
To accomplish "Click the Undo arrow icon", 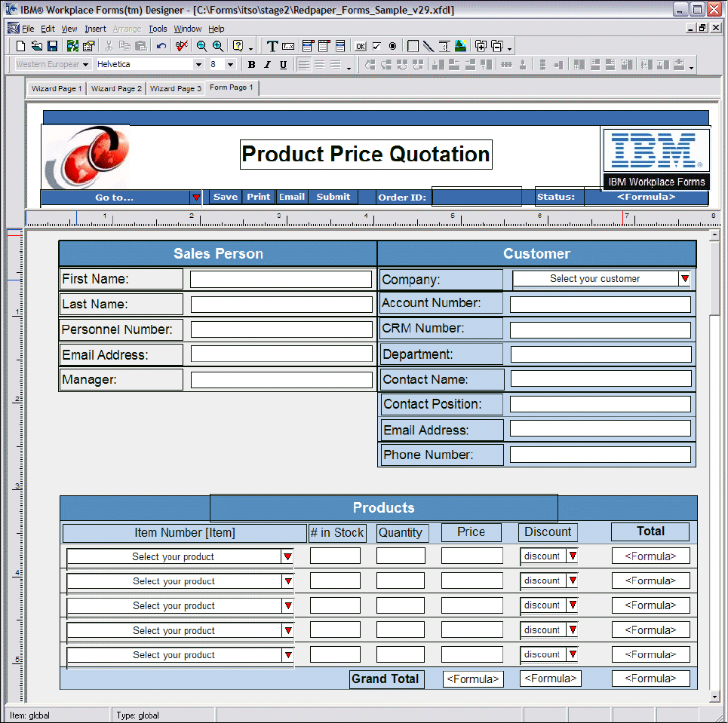I will (x=161, y=46).
